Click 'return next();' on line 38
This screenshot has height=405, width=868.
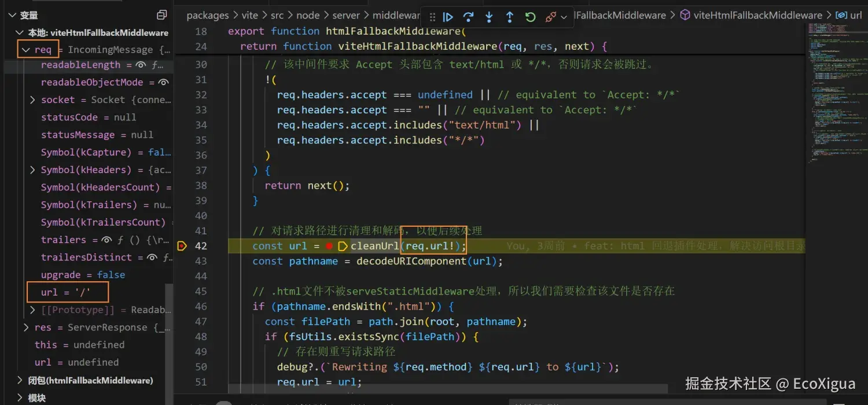[x=307, y=186]
